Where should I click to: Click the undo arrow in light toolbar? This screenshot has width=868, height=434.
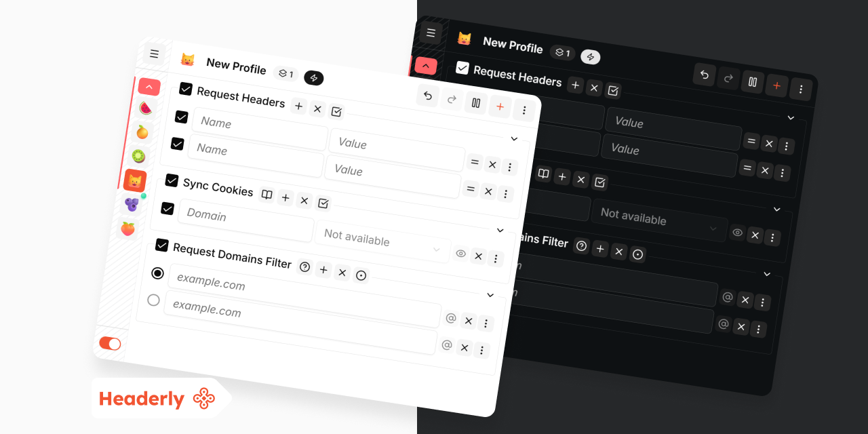(428, 96)
